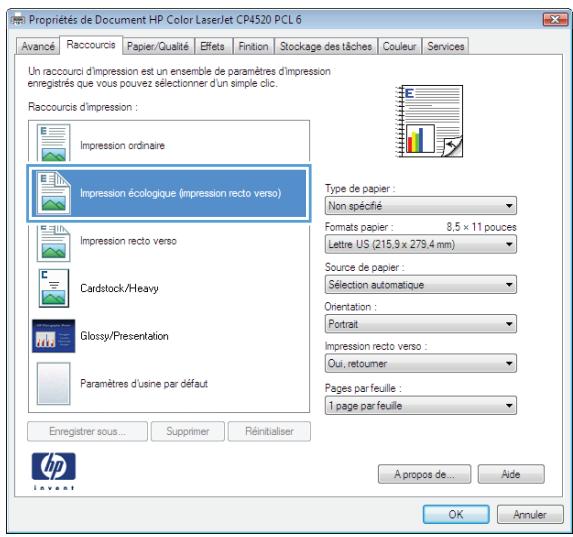Click the A propos de... button
This screenshot has height=537, width=573.
(x=424, y=474)
